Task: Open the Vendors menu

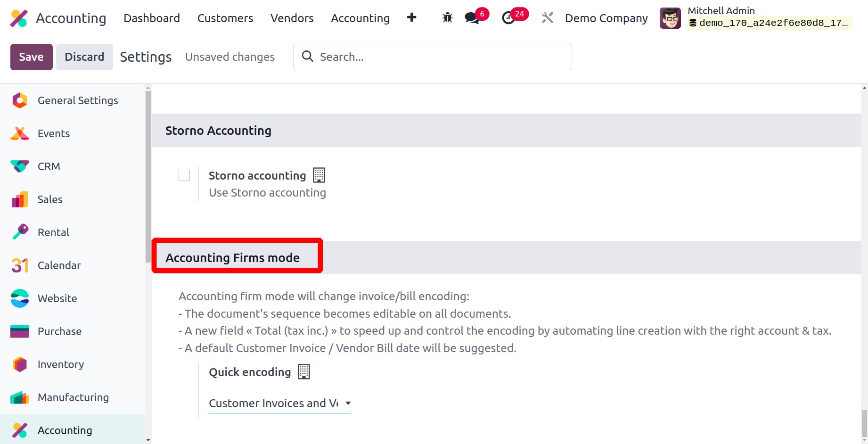Action: click(x=292, y=18)
